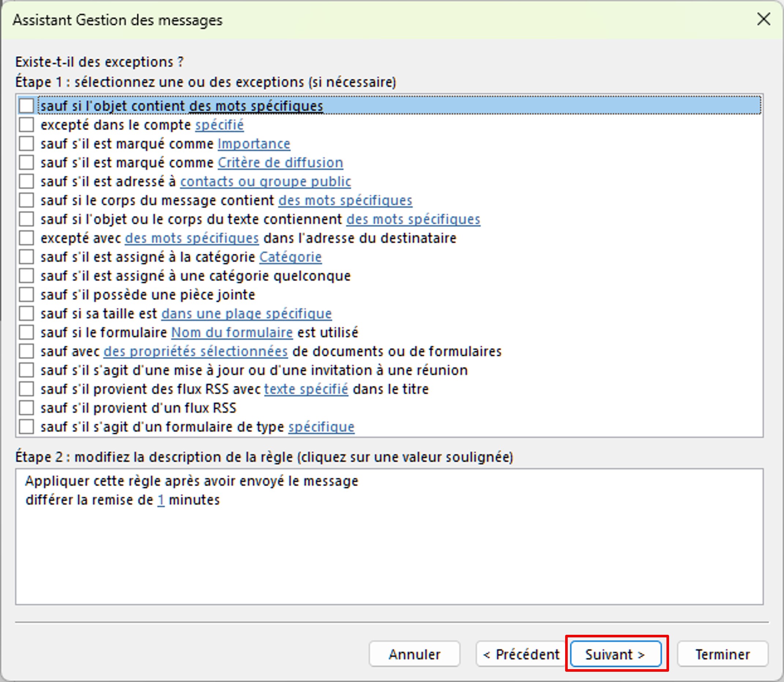The height and width of the screenshot is (682, 784).
Task: Enable 'excepté dans le compte' checkbox
Action: click(26, 124)
